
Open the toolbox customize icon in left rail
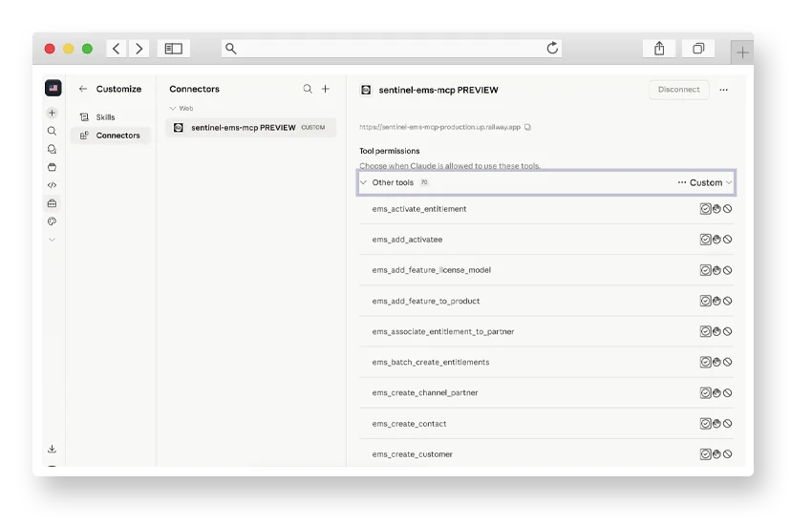click(x=52, y=203)
